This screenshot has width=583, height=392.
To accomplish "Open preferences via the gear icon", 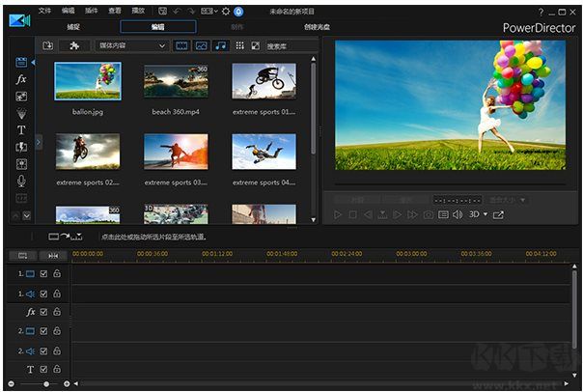I will 226,11.
